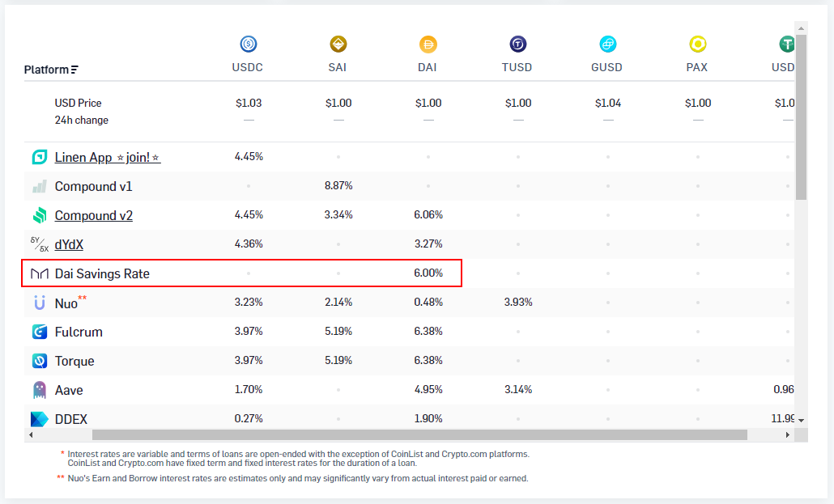Click the vertical scrollbar up arrow

801,28
